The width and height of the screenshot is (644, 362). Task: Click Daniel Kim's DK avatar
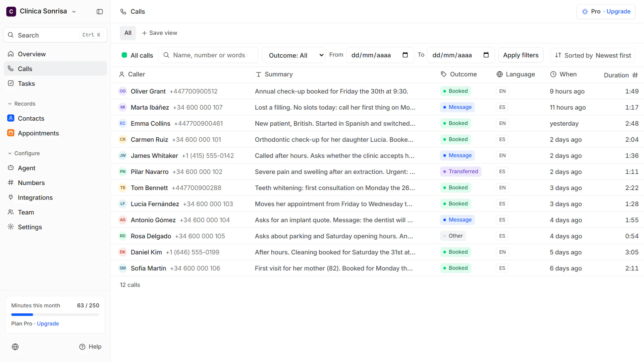point(123,252)
